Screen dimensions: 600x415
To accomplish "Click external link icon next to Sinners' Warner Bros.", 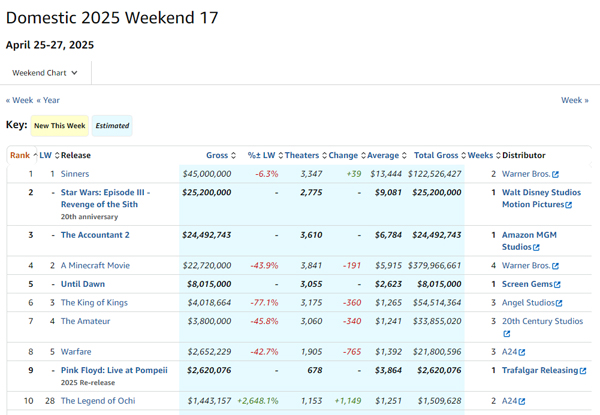I will pos(556,174).
